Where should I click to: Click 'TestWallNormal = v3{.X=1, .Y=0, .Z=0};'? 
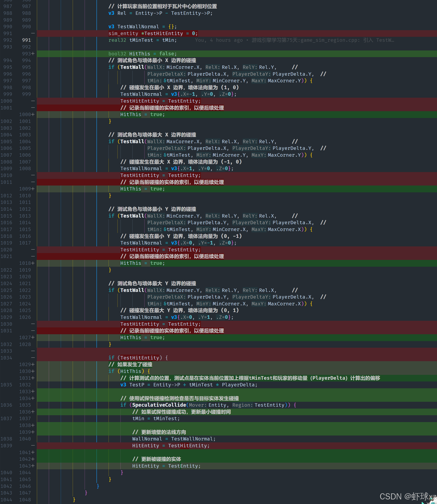[177, 169]
